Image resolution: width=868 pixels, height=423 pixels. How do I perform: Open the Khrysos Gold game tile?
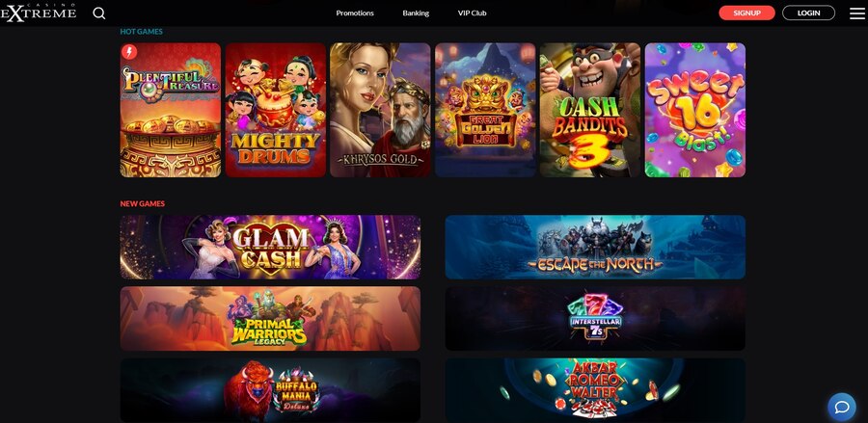coord(380,110)
